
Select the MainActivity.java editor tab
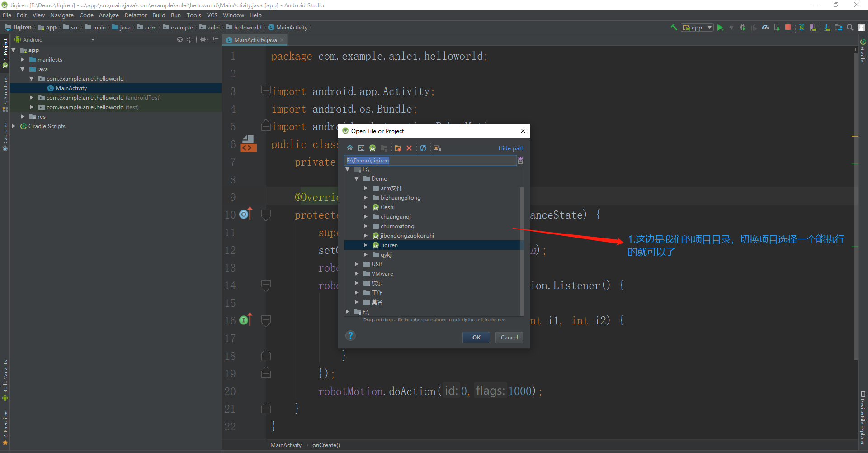[x=255, y=40]
